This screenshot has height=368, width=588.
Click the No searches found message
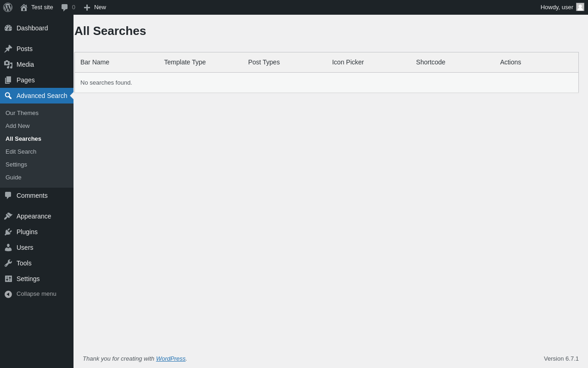point(106,83)
